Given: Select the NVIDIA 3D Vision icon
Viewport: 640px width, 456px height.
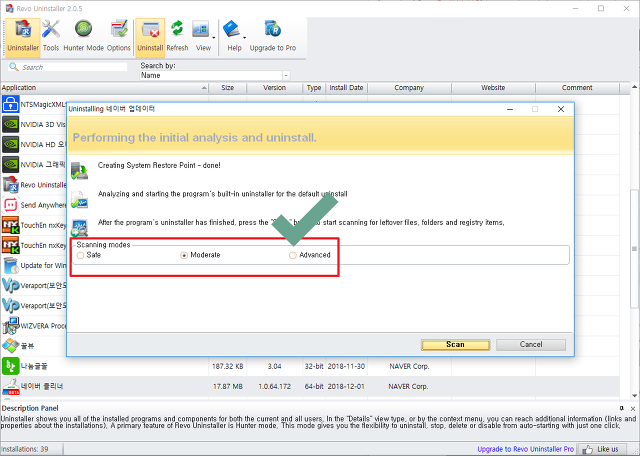Looking at the screenshot, I should [x=10, y=124].
